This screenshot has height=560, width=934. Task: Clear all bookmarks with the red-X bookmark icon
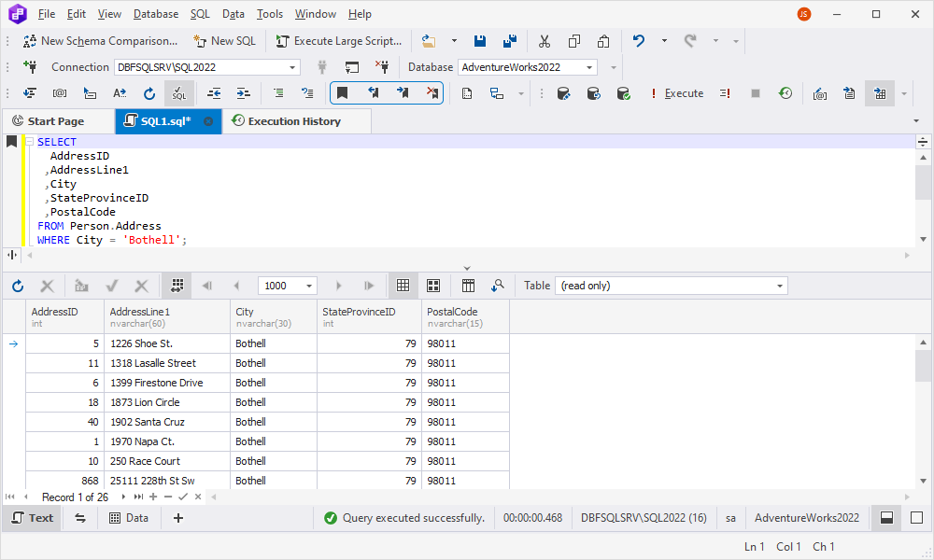[432, 92]
